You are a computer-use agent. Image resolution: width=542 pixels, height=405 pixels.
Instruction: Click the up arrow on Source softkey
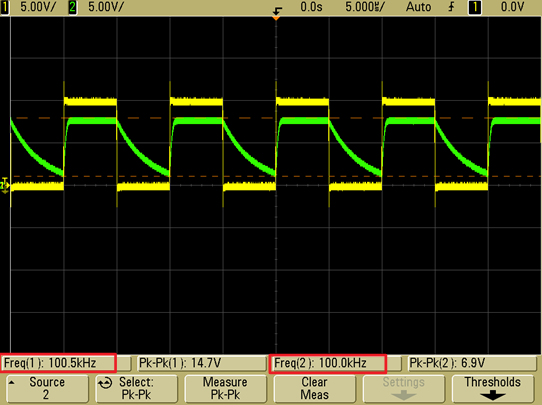(x=12, y=382)
